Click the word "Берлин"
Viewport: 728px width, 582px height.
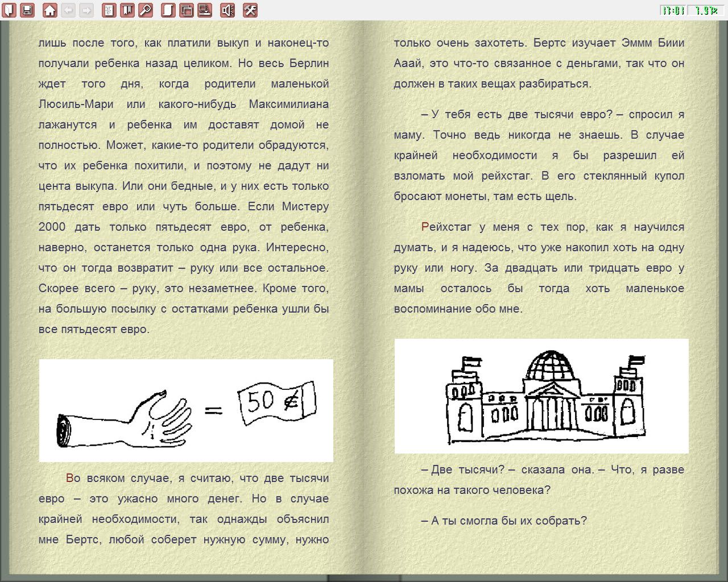click(x=309, y=63)
